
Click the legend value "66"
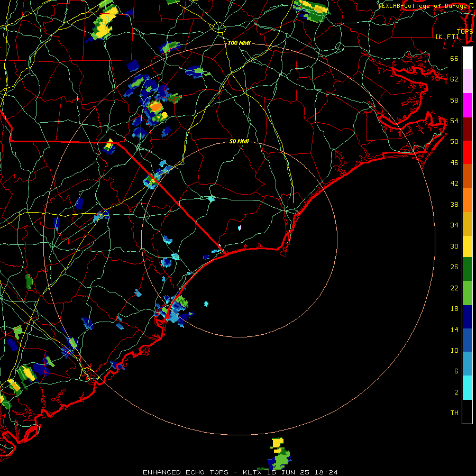[x=454, y=59]
